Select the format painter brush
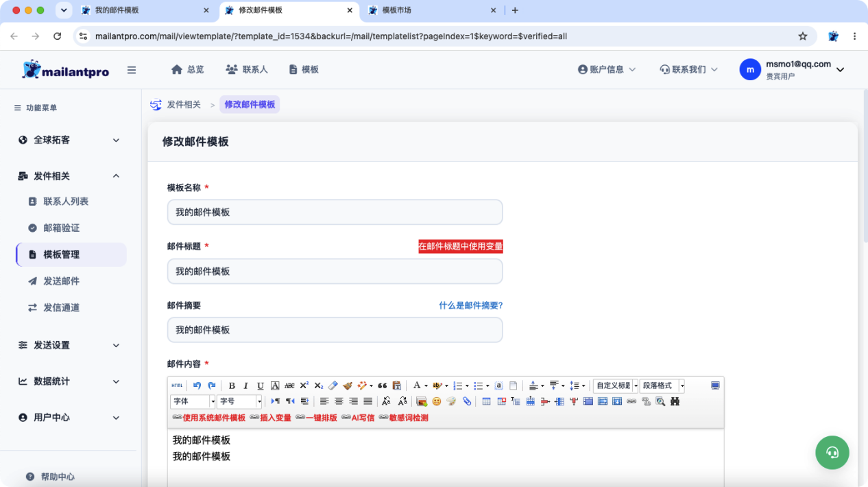868x487 pixels. (x=348, y=385)
